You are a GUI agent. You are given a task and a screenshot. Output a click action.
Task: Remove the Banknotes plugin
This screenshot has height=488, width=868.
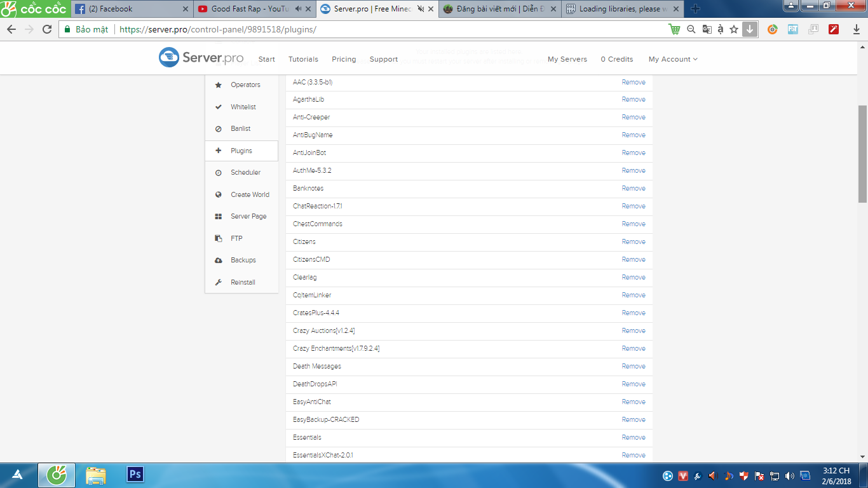coord(634,189)
